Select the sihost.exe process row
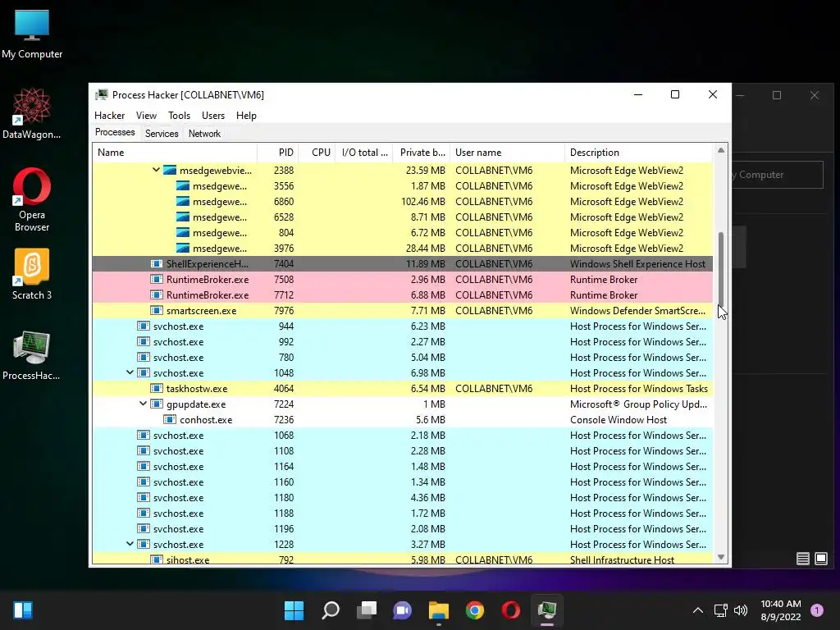 pyautogui.click(x=403, y=559)
